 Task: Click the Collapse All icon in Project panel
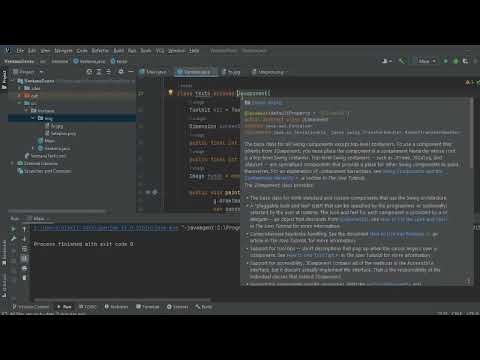click(x=109, y=72)
